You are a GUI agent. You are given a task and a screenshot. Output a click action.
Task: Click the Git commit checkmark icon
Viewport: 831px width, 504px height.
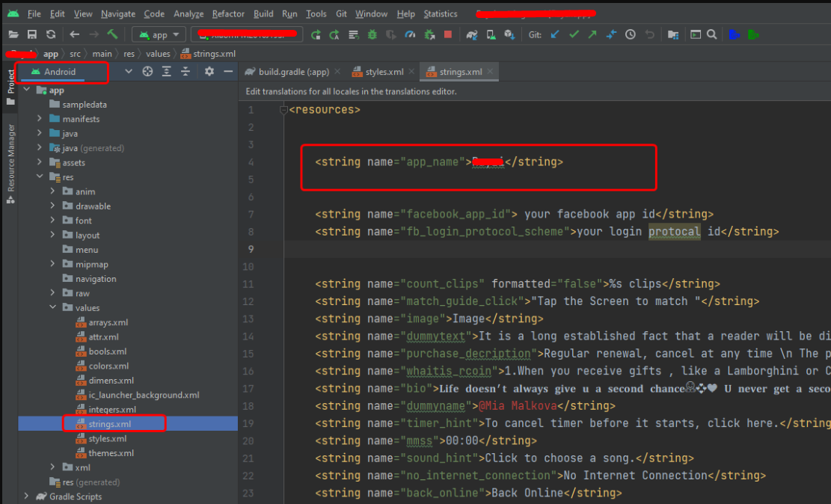point(574,34)
